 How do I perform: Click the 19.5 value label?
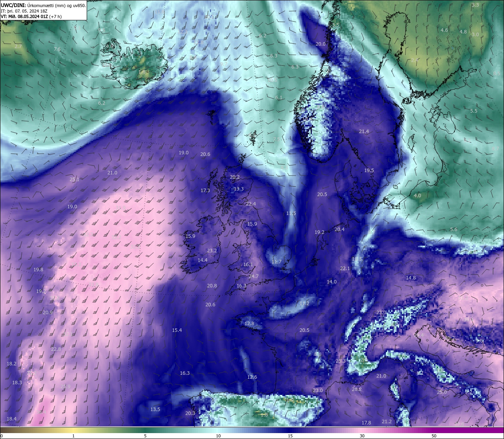click(x=369, y=170)
